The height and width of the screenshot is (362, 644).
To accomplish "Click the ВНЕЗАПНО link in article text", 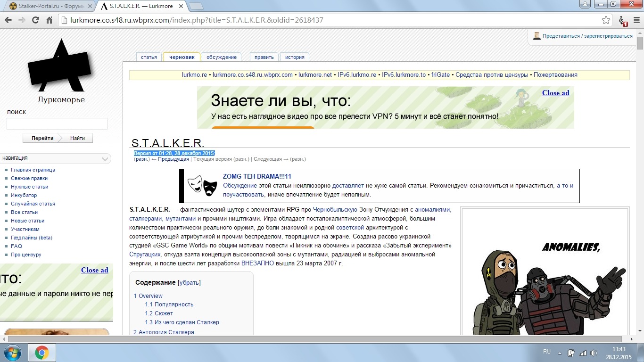I will coord(257,263).
